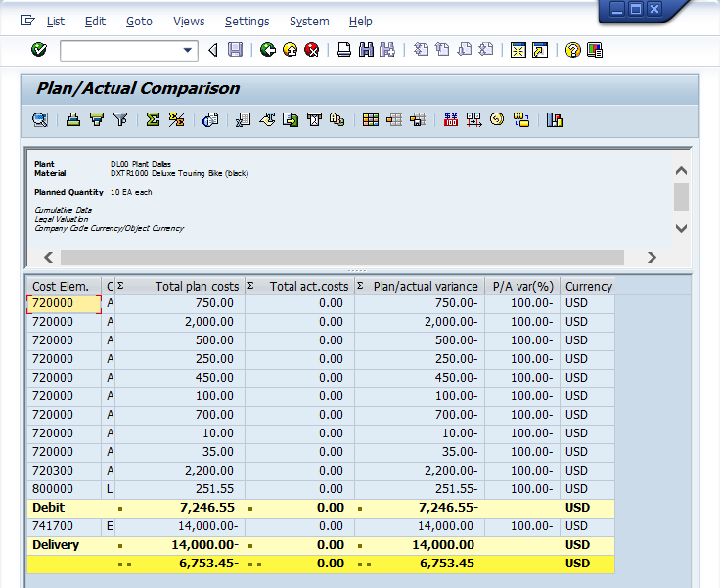This screenshot has width=720, height=588.
Task: Click the Details magnifier icon
Action: (40, 120)
